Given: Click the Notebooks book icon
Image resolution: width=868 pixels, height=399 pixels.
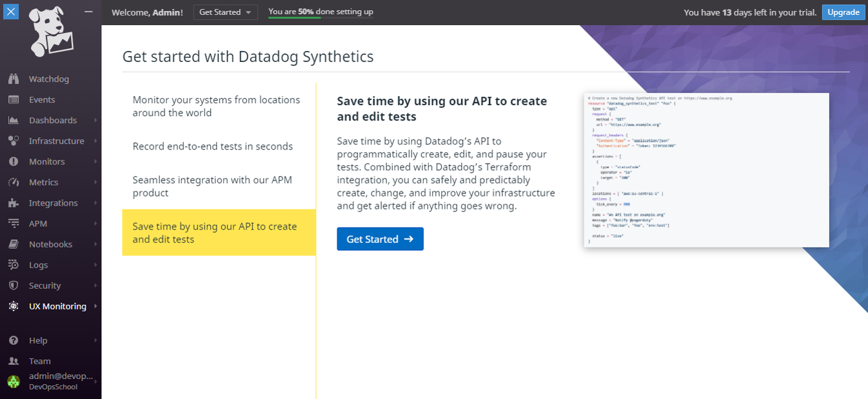Looking at the screenshot, I should tap(14, 244).
